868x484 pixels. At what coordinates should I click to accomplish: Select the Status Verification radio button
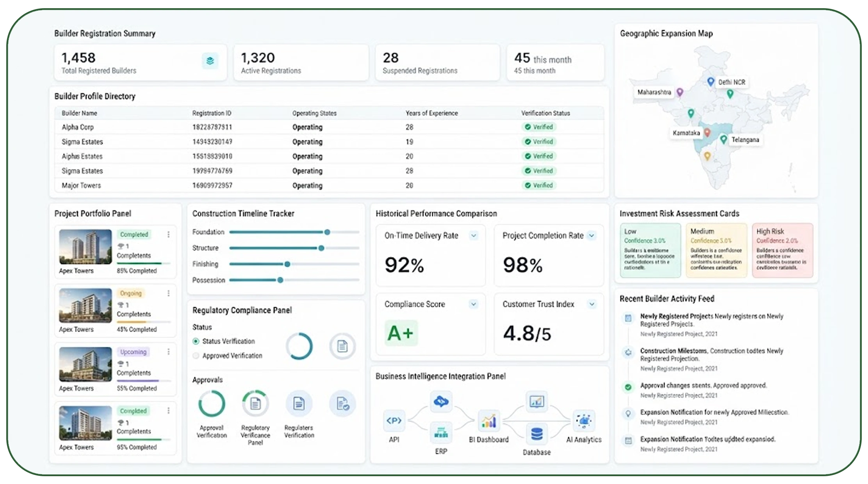(196, 341)
